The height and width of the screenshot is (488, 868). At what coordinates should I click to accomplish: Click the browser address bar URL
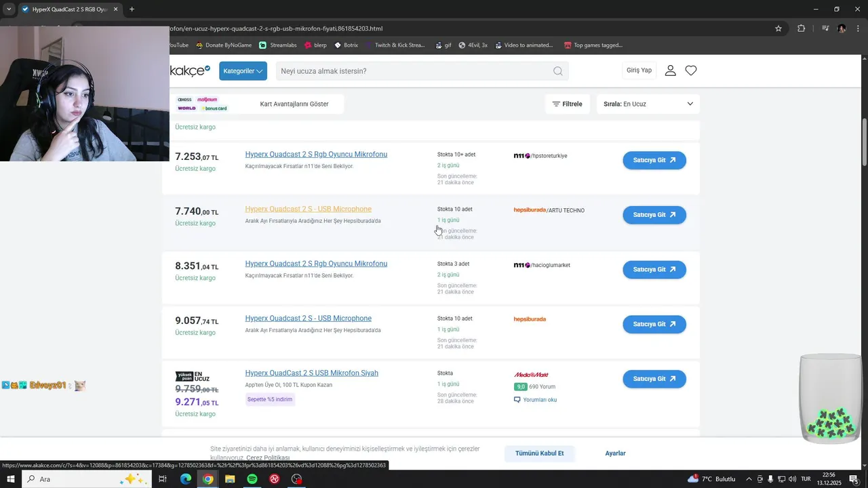pos(276,28)
